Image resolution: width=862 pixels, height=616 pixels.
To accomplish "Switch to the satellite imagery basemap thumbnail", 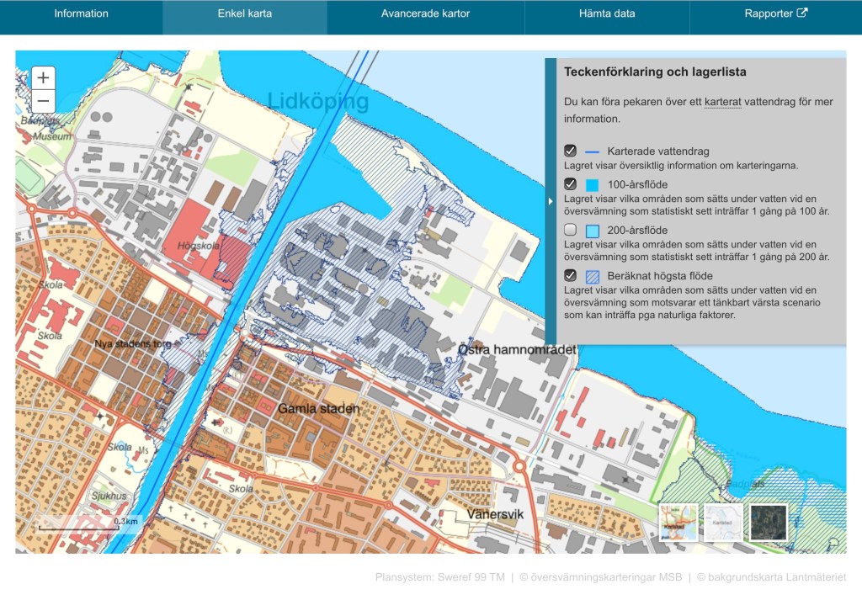I will point(768,522).
